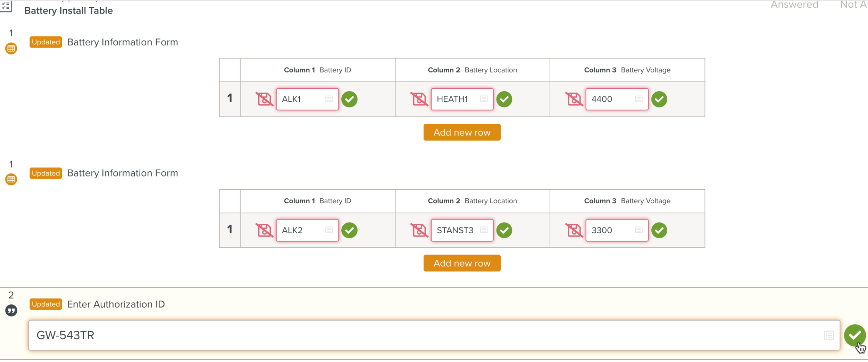The width and height of the screenshot is (868, 362).
Task: Click the crossed-out save icon beside STANST3
Action: pyautogui.click(x=419, y=230)
